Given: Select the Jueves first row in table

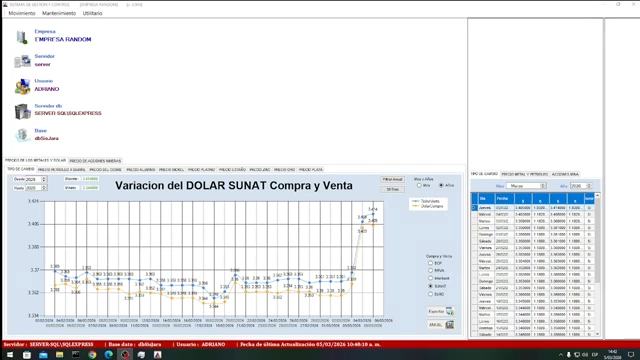Looking at the screenshot, I should [x=533, y=208].
